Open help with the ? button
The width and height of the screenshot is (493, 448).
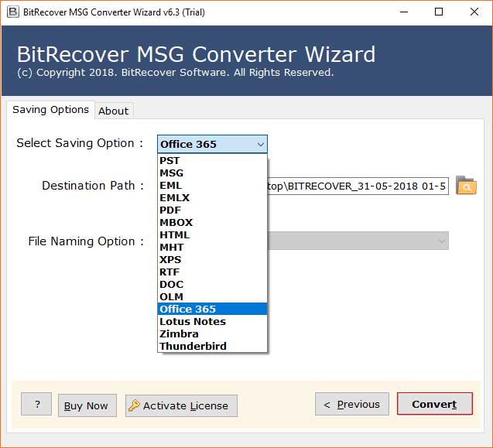36,404
